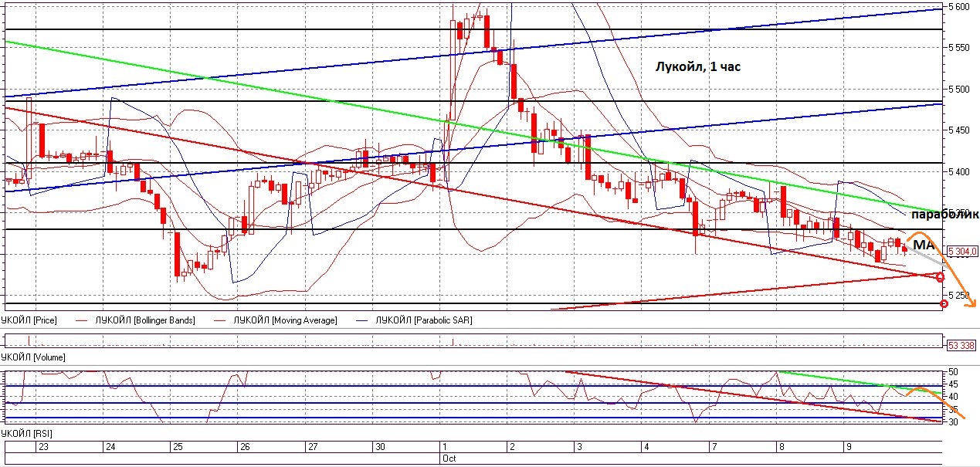Select date 3 on the time axis
Viewport: 980px width, 467px height.
[x=578, y=447]
